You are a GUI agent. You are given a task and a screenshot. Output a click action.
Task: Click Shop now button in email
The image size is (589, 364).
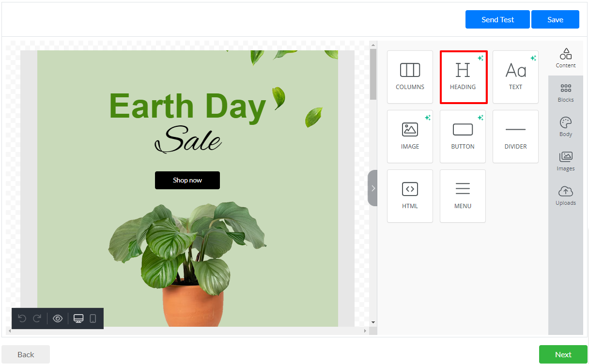coord(187,180)
